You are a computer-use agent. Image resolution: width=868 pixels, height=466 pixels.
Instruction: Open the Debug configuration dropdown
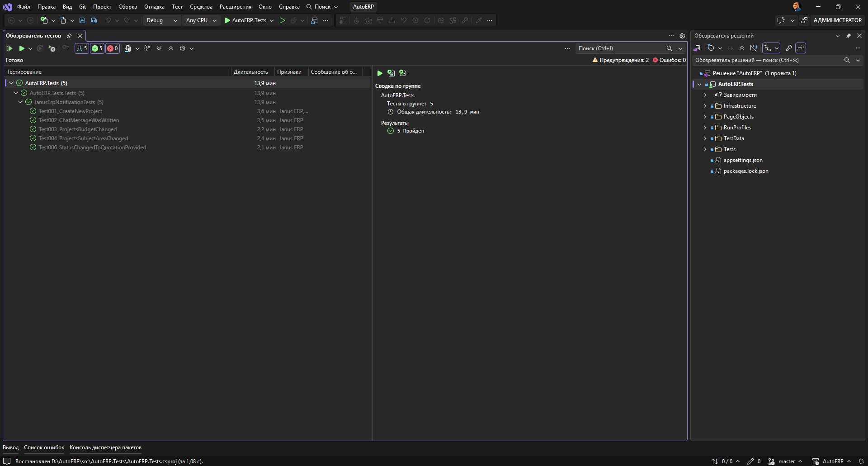tap(162, 20)
